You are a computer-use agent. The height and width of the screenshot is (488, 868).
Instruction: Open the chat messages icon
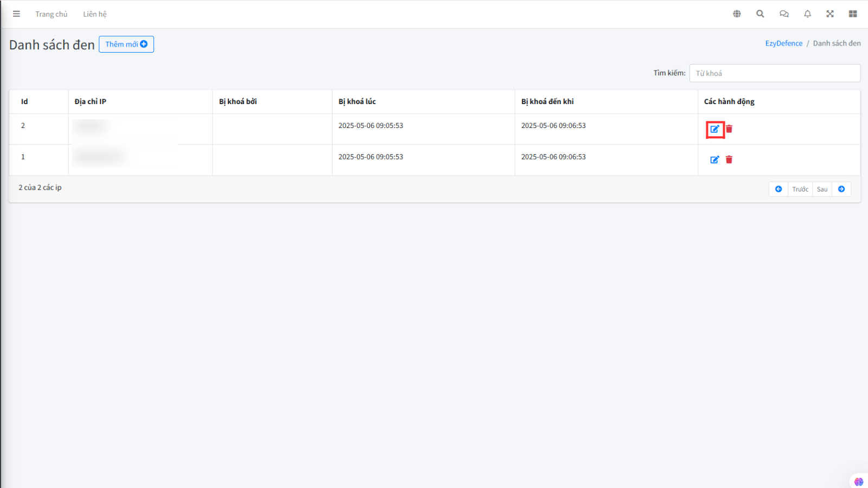pos(784,14)
